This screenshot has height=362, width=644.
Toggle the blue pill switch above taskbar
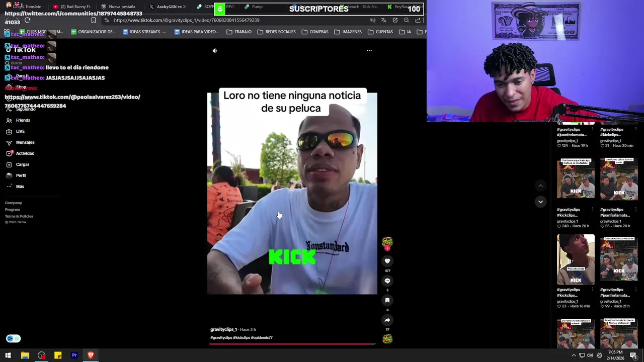(x=13, y=338)
